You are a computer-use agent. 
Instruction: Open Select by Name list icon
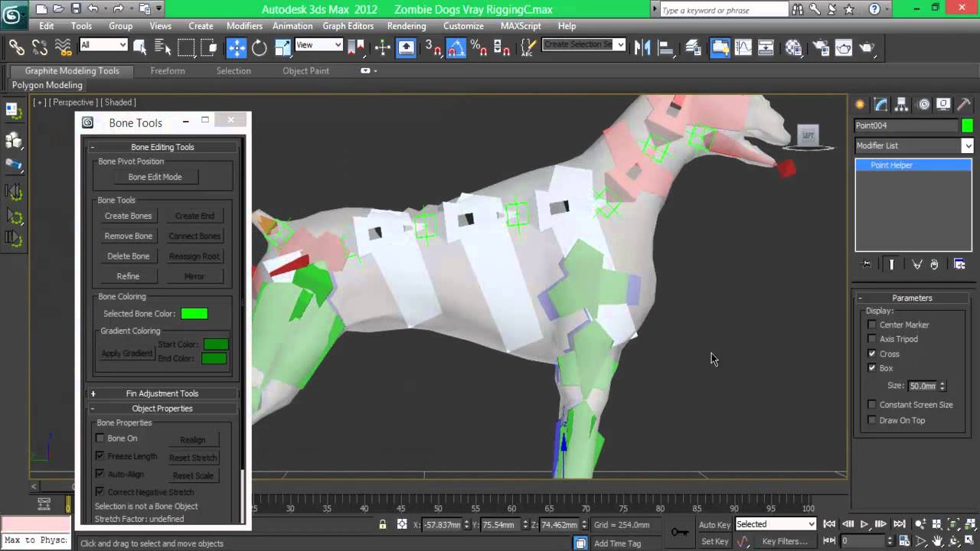[x=162, y=47]
